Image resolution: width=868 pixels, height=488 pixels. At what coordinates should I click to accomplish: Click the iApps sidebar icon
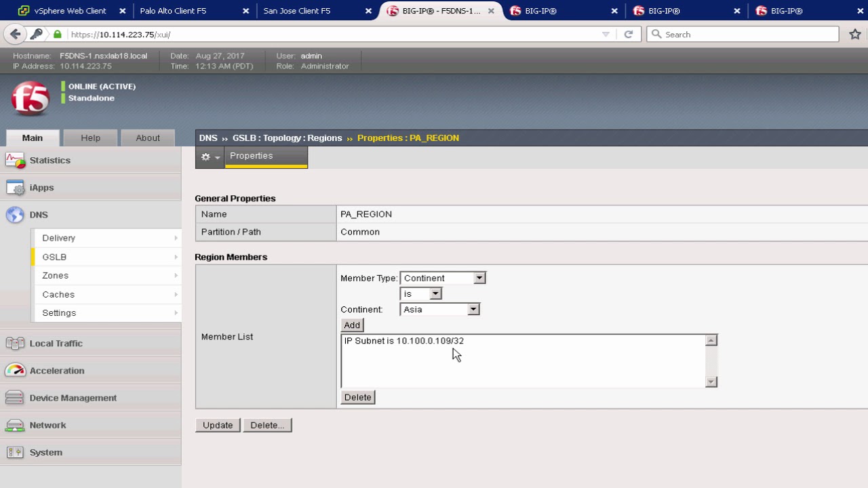15,188
